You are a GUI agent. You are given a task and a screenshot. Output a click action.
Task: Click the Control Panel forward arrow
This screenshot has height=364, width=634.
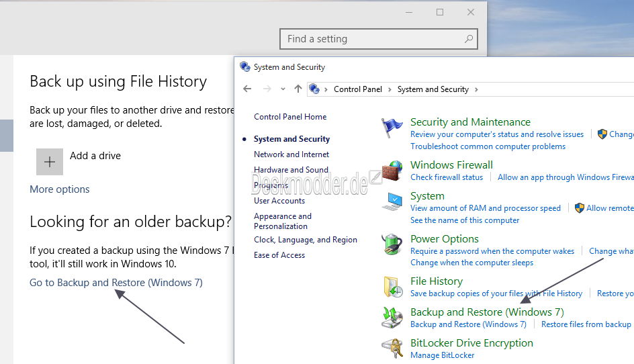[x=267, y=89]
